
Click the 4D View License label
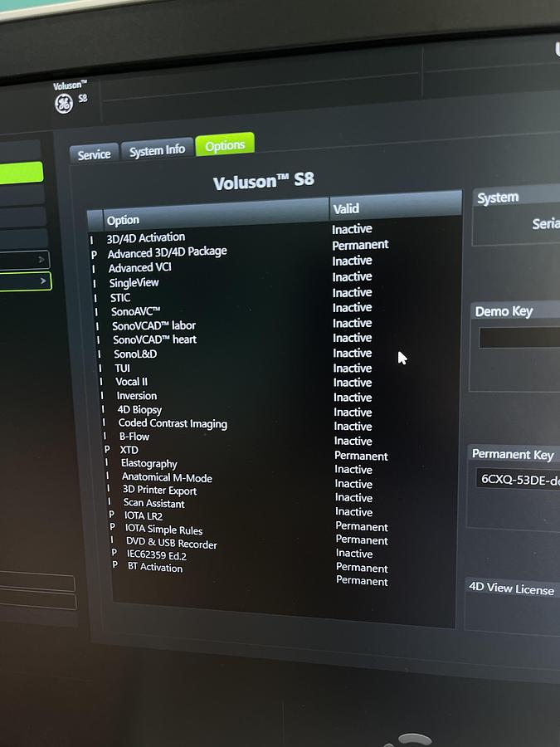click(511, 588)
